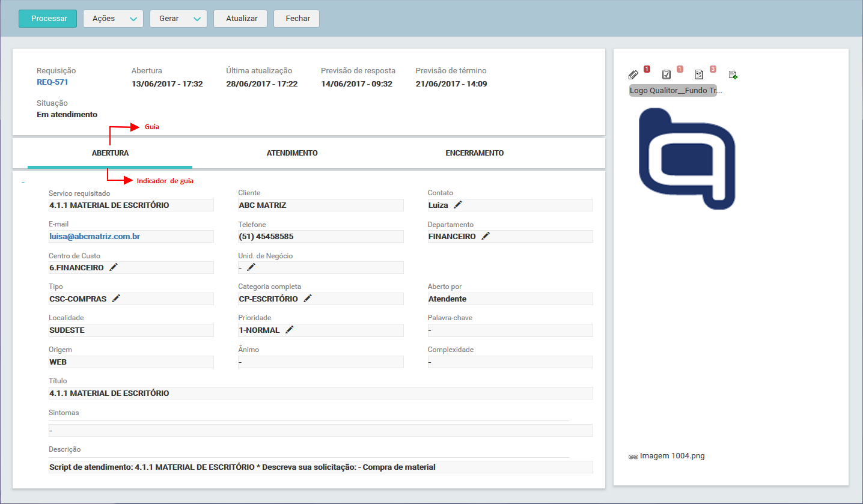
Task: Edit the Contato Luiza pencil icon
Action: pyautogui.click(x=458, y=205)
